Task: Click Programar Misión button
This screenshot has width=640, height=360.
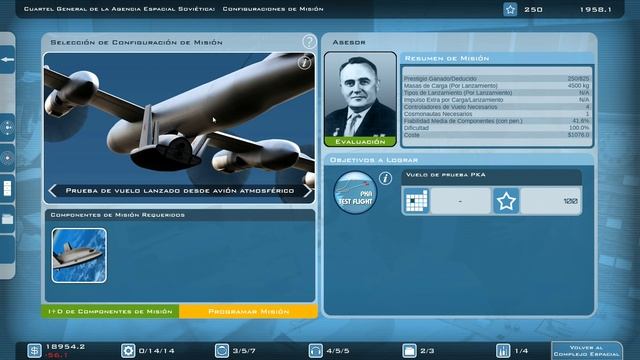Action: pos(249,311)
